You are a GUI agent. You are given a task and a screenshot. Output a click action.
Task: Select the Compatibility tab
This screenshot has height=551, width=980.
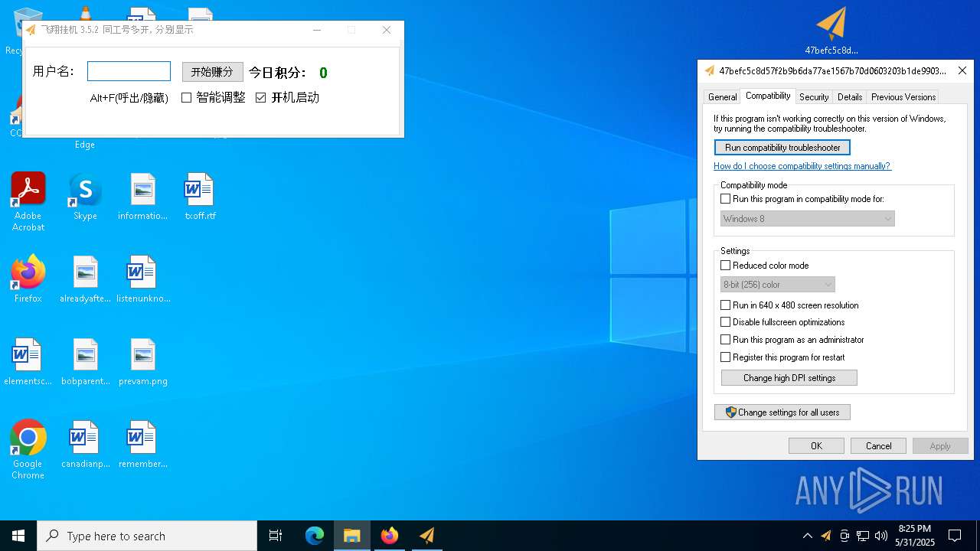click(768, 96)
